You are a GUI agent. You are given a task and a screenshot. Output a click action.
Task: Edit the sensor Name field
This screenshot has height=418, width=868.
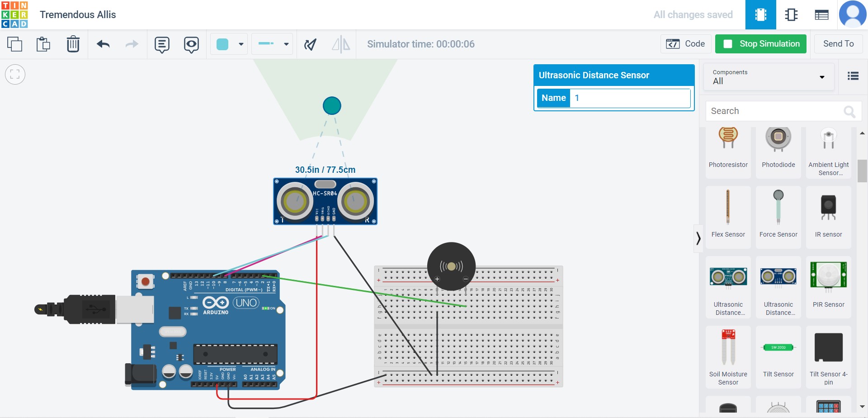click(x=630, y=98)
